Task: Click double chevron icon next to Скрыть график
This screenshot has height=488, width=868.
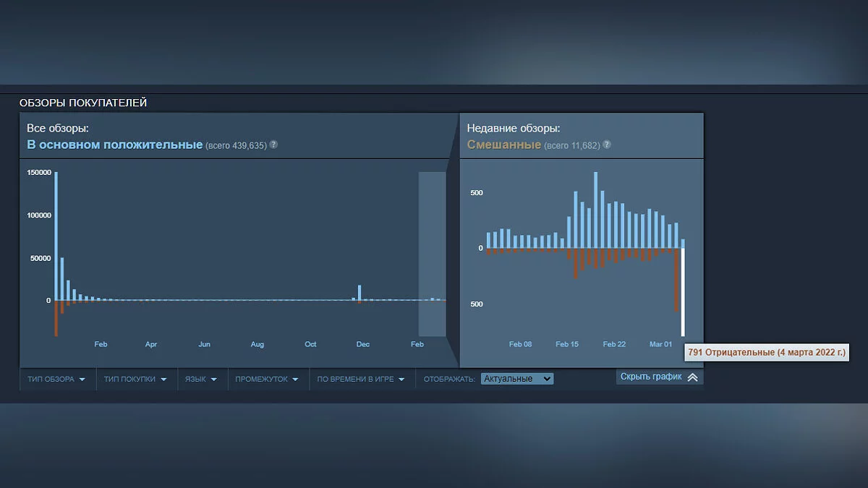Action: pos(692,377)
